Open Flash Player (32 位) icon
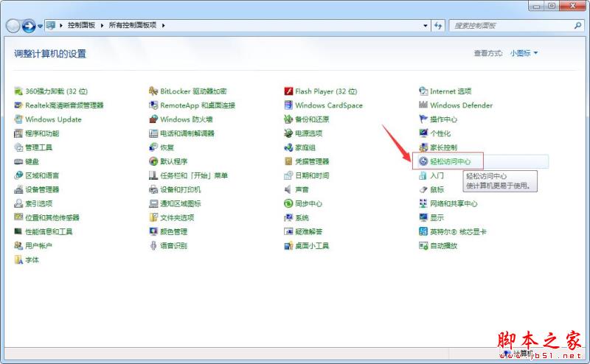This screenshot has height=364, width=590. [x=288, y=91]
